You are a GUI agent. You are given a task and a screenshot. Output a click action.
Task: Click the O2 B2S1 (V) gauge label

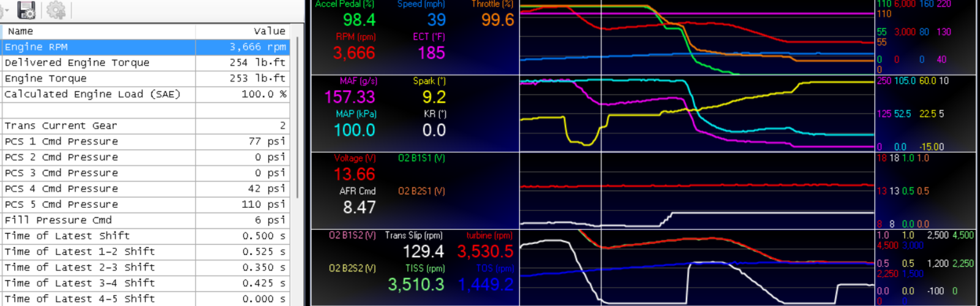pyautogui.click(x=421, y=191)
